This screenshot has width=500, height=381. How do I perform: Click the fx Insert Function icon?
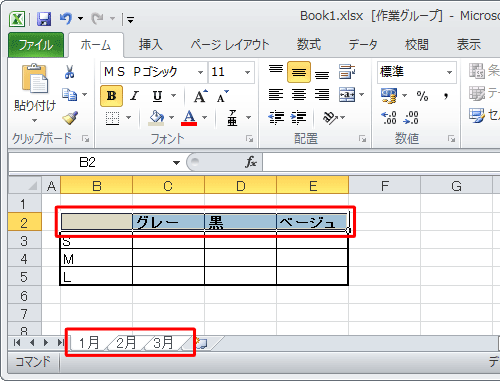(251, 162)
